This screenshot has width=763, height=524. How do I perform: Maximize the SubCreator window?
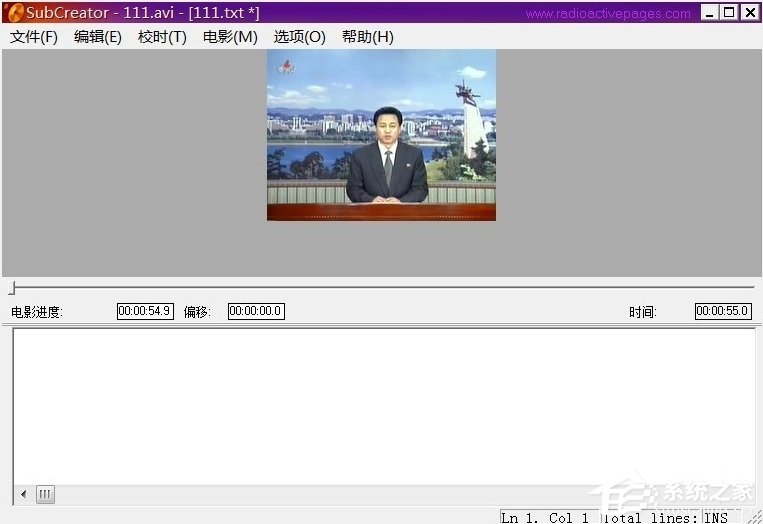[729, 13]
